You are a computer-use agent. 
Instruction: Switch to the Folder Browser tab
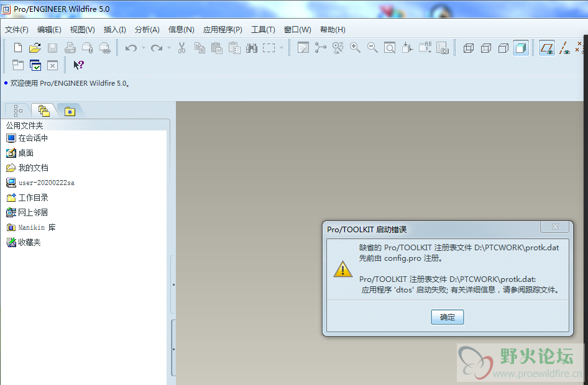pyautogui.click(x=44, y=111)
